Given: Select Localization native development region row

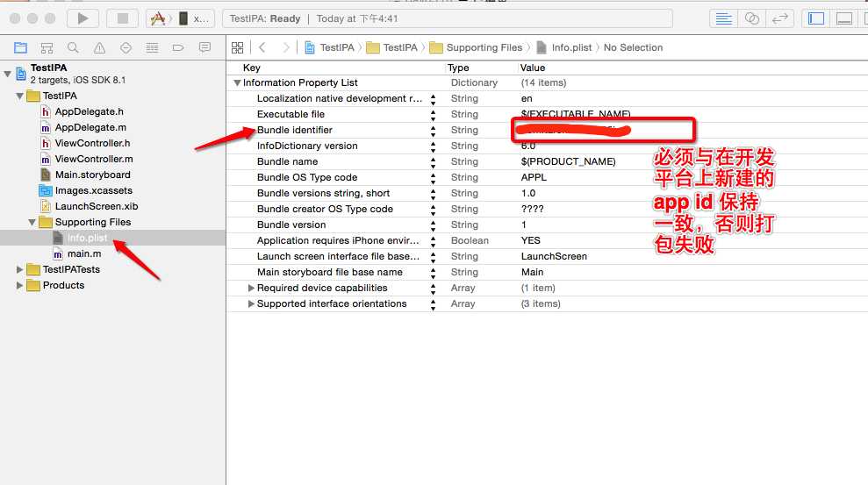Looking at the screenshot, I should coord(547,98).
